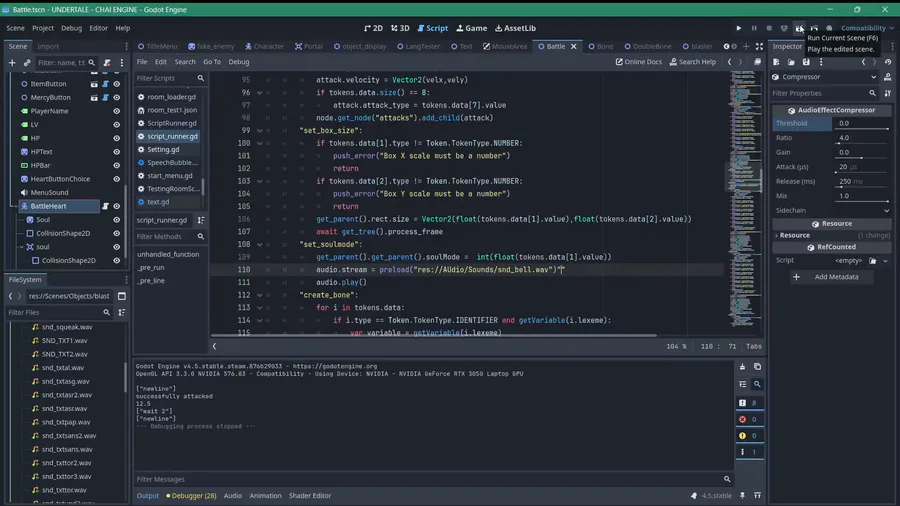
Task: Toggle visibility of HPBar node
Action: point(117,165)
